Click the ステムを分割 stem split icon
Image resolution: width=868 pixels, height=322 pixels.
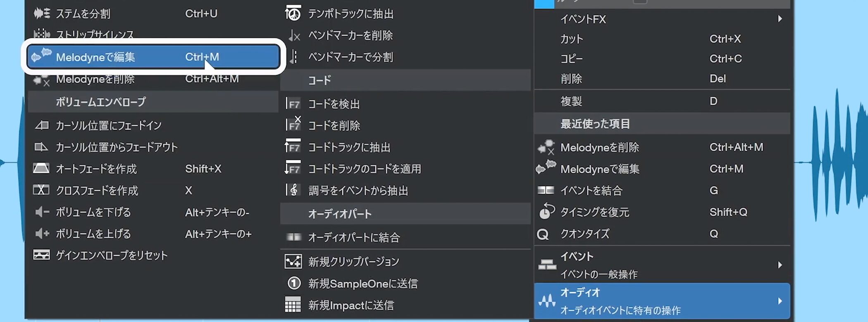(x=41, y=14)
